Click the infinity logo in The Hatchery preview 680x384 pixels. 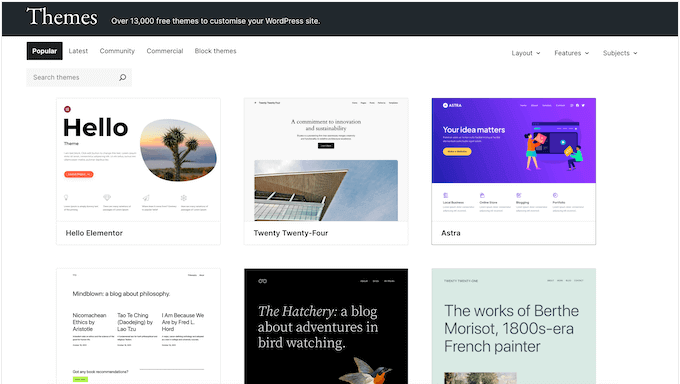(262, 281)
